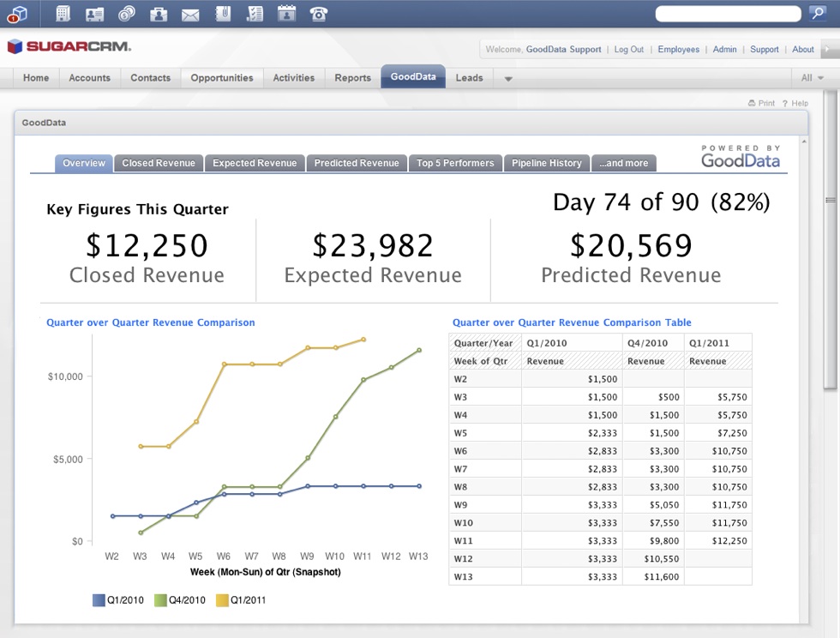Click the GoodData Support user link
Viewport: 840px width, 638px height.
(564, 50)
